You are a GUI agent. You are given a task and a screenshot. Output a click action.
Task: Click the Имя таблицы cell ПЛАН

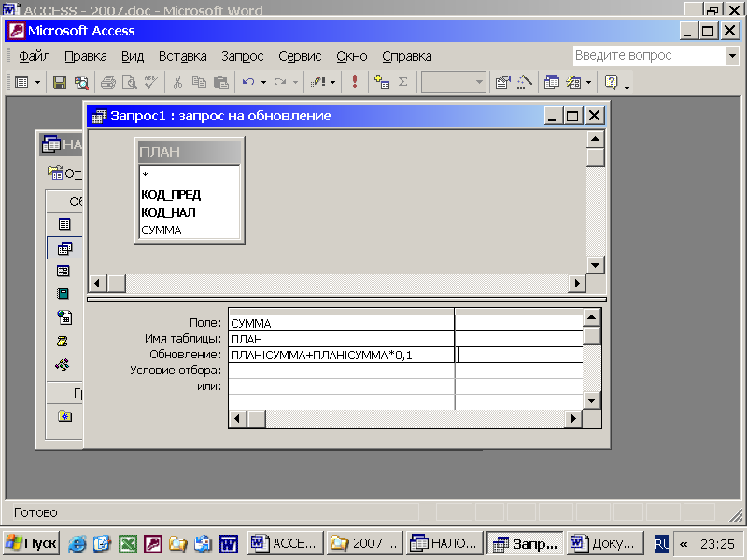pos(341,339)
